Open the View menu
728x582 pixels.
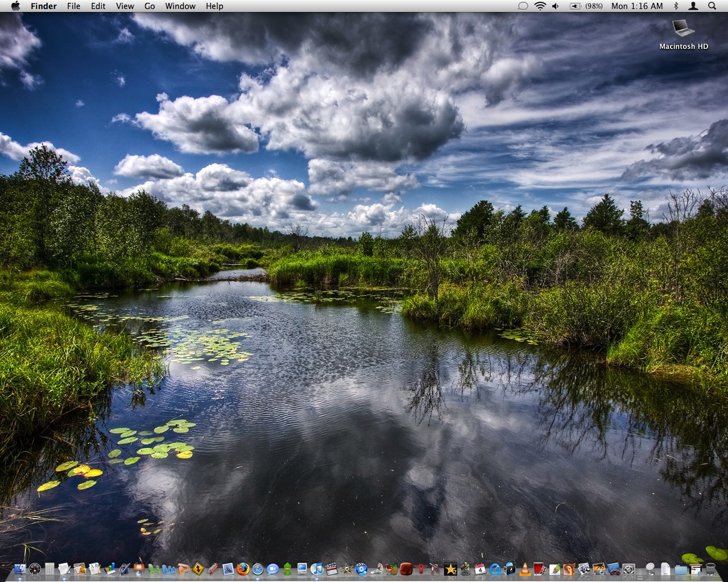pyautogui.click(x=125, y=6)
